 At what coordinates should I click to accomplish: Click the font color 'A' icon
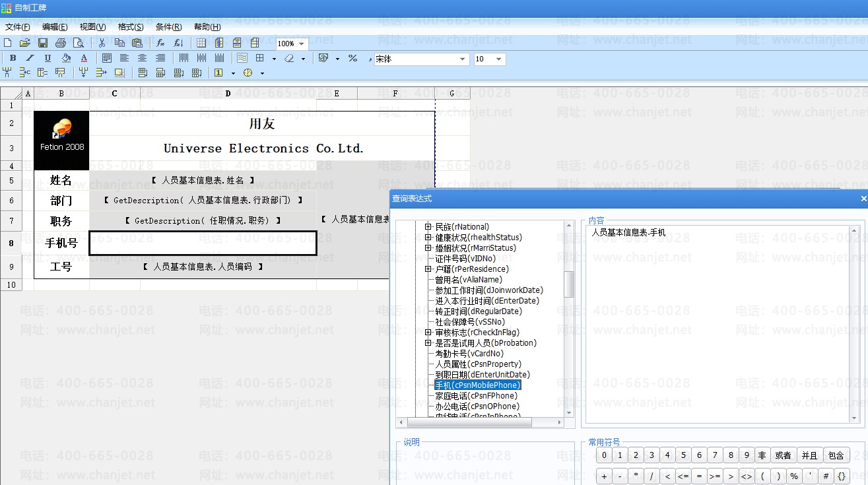[x=84, y=59]
